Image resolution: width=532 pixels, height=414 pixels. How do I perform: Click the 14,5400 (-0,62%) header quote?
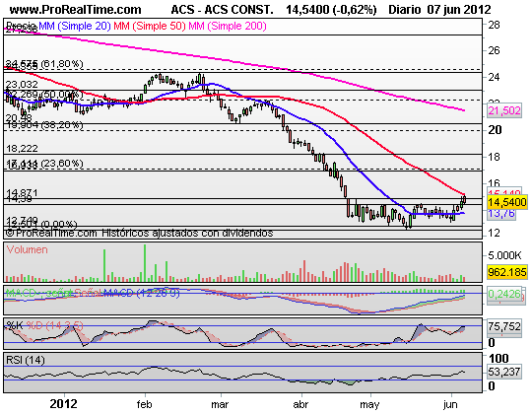click(x=331, y=10)
